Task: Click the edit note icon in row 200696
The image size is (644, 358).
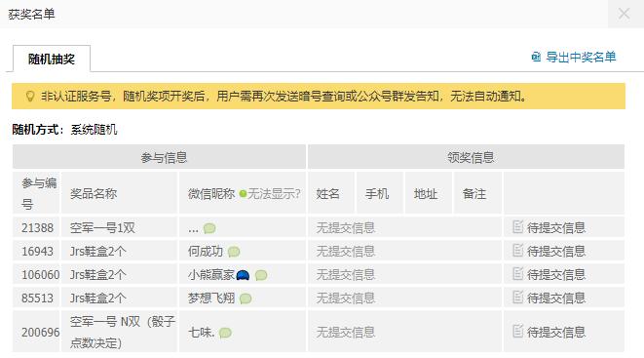Action: click(x=518, y=331)
